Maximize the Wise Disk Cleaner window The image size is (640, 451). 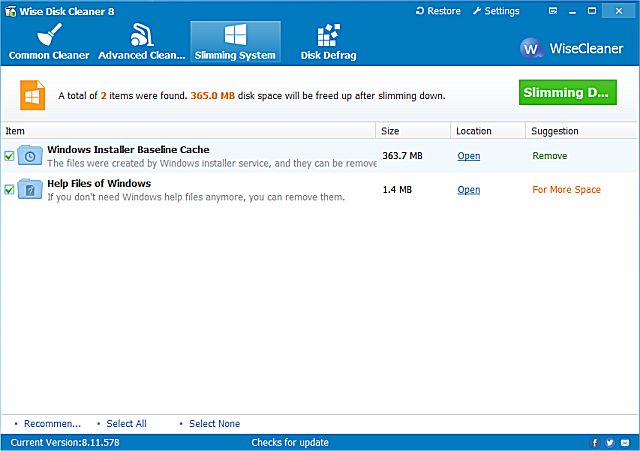click(592, 11)
